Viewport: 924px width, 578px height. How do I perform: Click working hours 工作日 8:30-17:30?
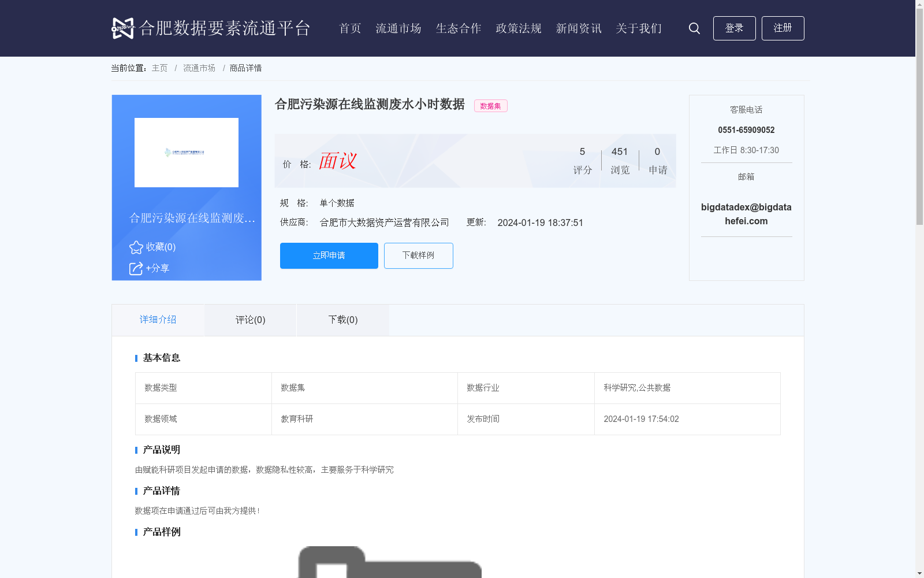click(746, 150)
